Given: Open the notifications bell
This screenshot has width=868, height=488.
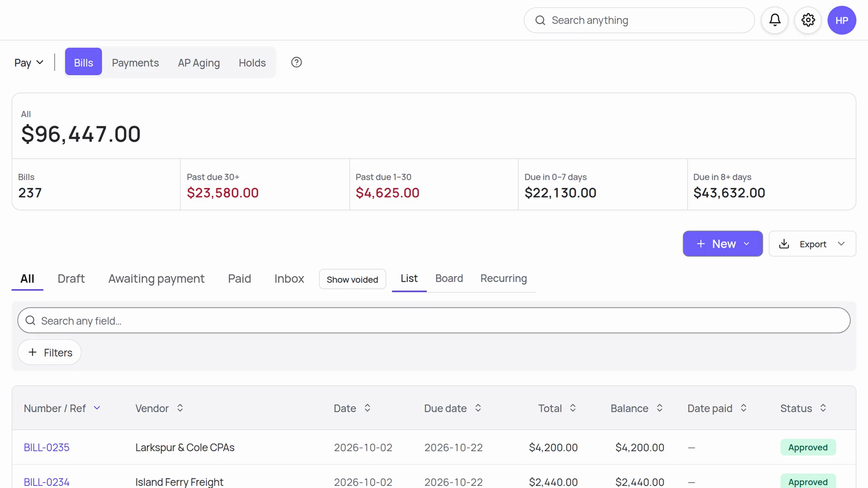Looking at the screenshot, I should [x=774, y=20].
